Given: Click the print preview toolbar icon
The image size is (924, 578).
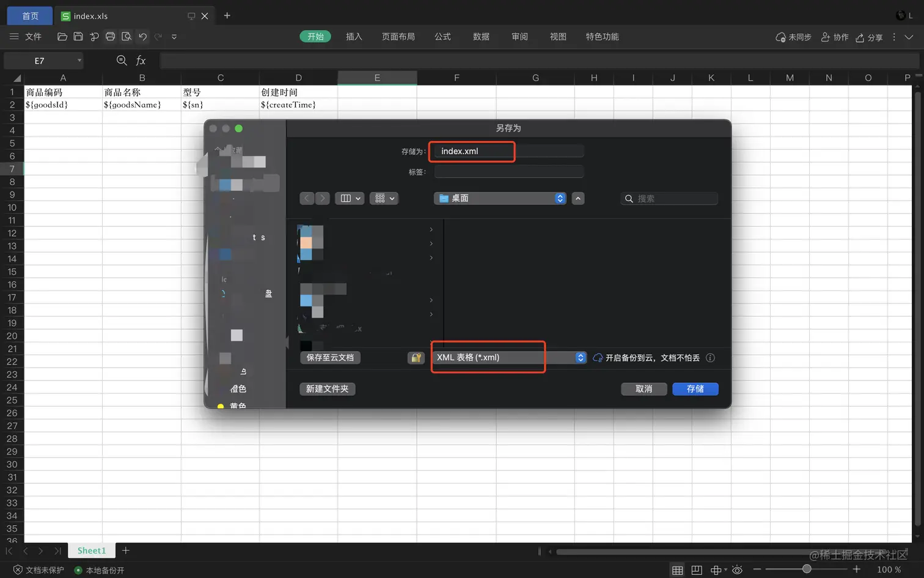Looking at the screenshot, I should coord(127,37).
